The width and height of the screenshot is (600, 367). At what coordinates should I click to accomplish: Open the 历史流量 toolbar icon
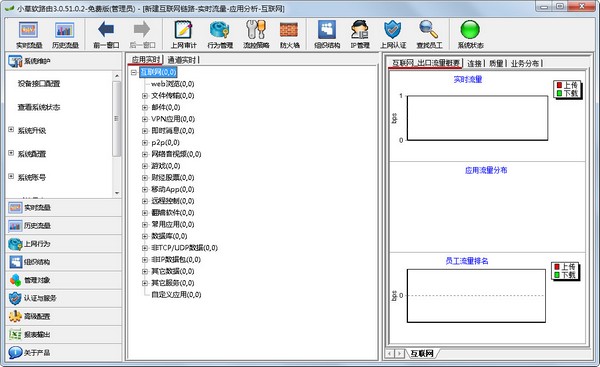coord(65,35)
